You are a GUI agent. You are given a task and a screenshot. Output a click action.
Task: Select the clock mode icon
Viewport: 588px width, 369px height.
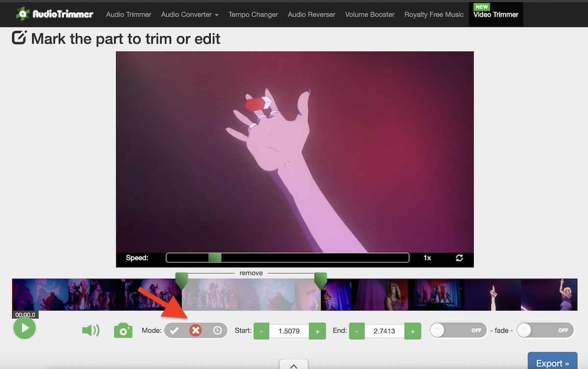(216, 330)
